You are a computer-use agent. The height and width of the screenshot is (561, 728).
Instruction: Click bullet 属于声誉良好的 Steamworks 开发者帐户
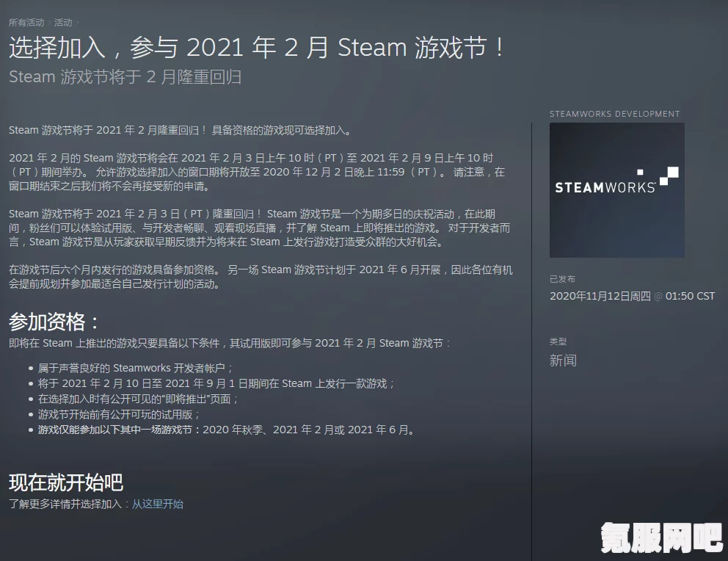(135, 368)
